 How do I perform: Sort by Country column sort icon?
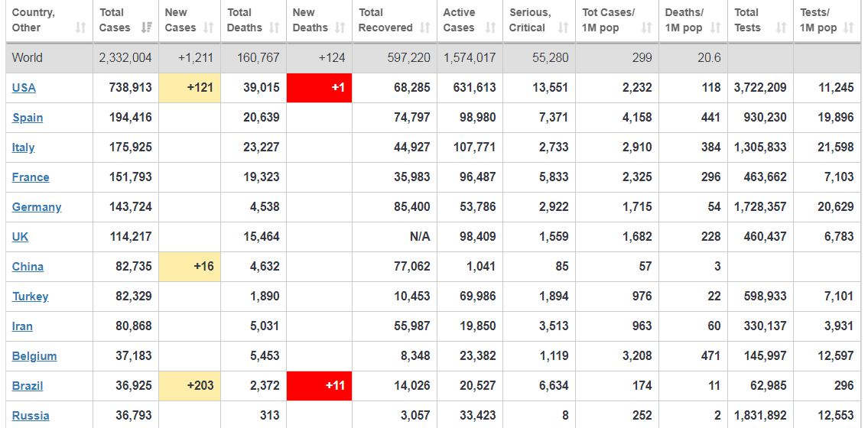coord(81,28)
